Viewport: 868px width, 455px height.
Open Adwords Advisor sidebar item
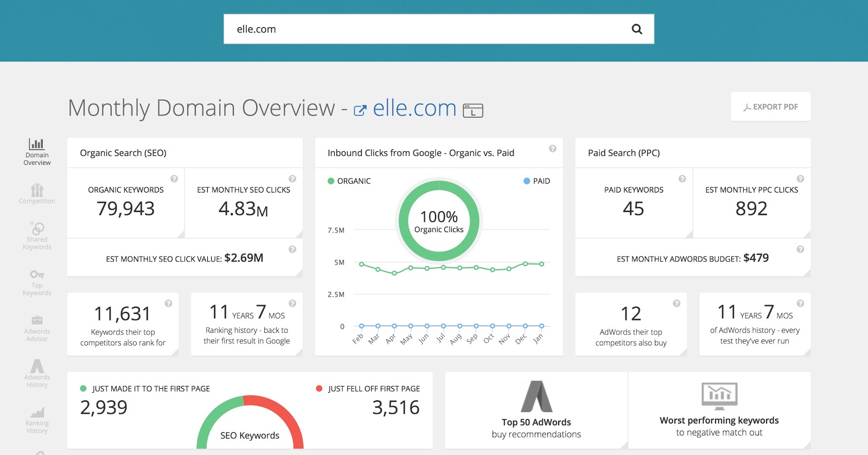click(x=37, y=328)
